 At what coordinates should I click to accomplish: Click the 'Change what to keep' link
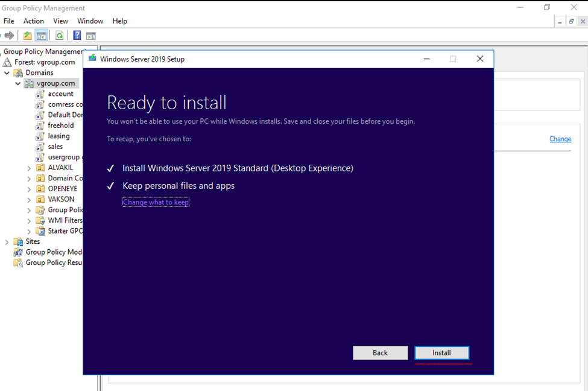pyautogui.click(x=156, y=203)
